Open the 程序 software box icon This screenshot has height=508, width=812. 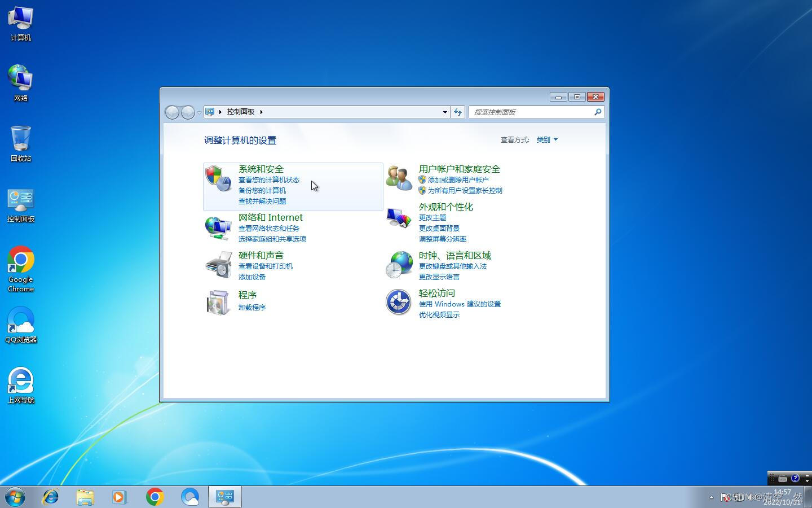click(x=218, y=303)
